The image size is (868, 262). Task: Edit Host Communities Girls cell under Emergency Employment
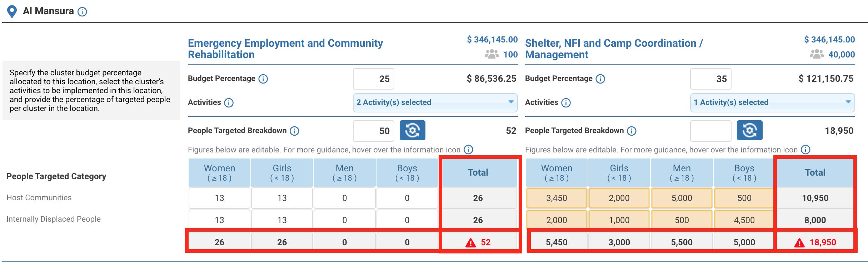282,198
